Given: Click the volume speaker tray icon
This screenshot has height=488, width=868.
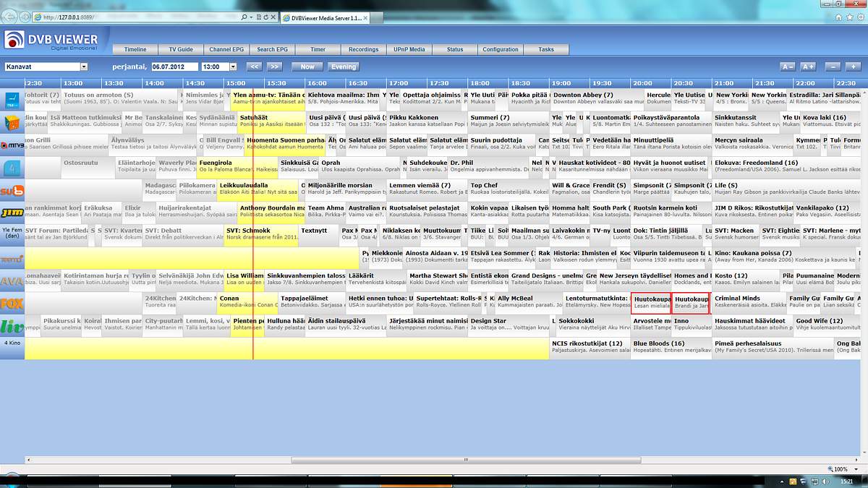Looking at the screenshot, I should click(826, 481).
